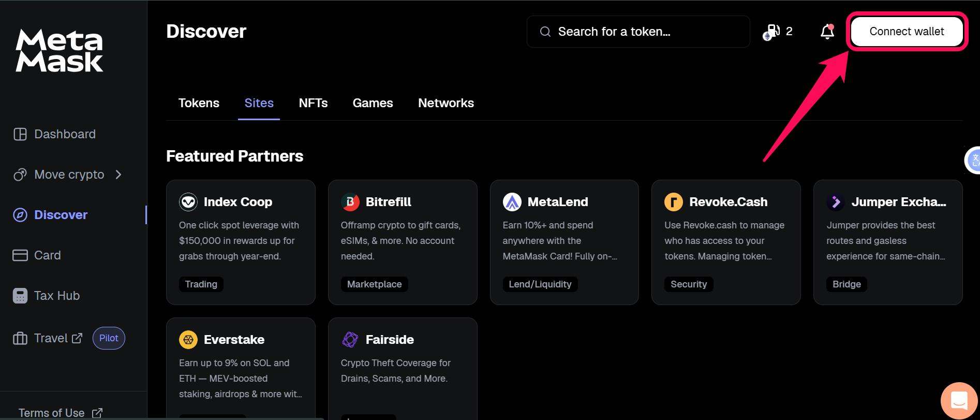The image size is (980, 420).
Task: Open the chat support bubble
Action: (x=959, y=400)
